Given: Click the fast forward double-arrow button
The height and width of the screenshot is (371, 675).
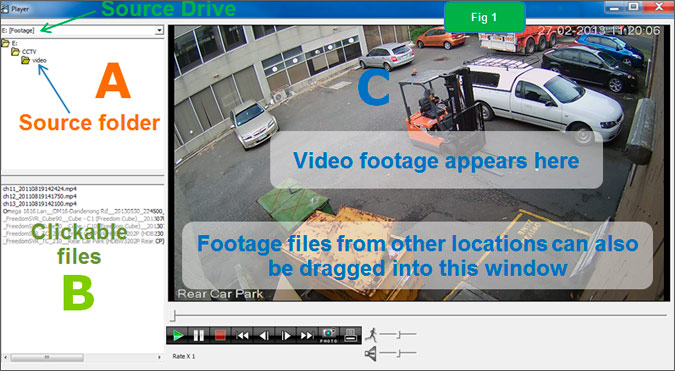Looking at the screenshot, I should click(x=307, y=335).
